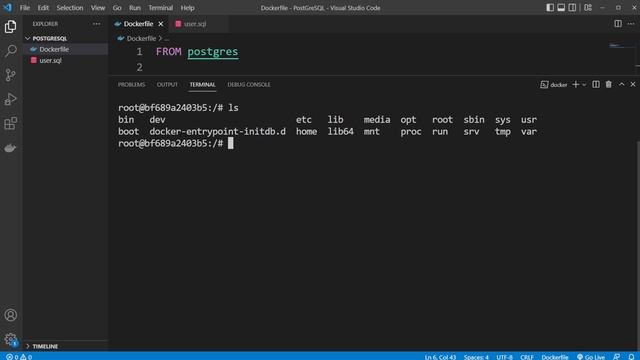
Task: Open the Run and Debug view
Action: (x=11, y=99)
